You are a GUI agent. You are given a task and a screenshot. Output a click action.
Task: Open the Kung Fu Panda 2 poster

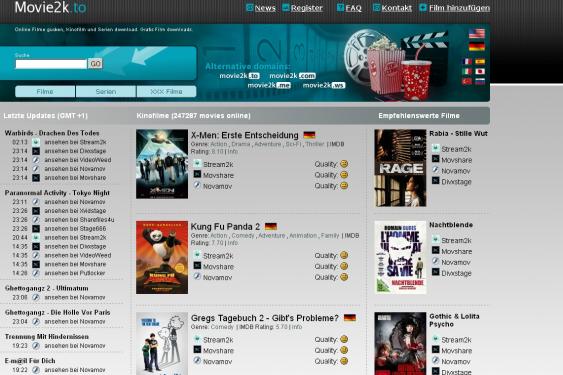(x=162, y=257)
